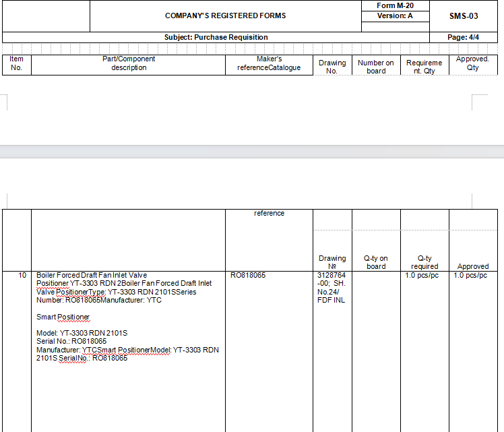Image resolution: width=504 pixels, height=432 pixels.
Task: Click the "Item No." column header
Action: [x=17, y=63]
